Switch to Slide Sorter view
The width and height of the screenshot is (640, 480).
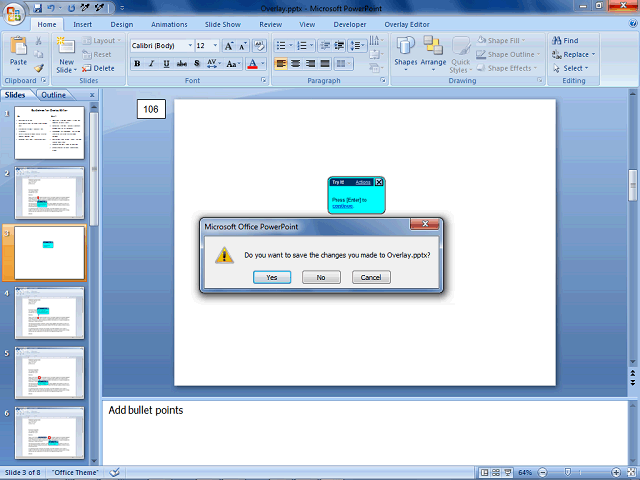tap(496, 472)
